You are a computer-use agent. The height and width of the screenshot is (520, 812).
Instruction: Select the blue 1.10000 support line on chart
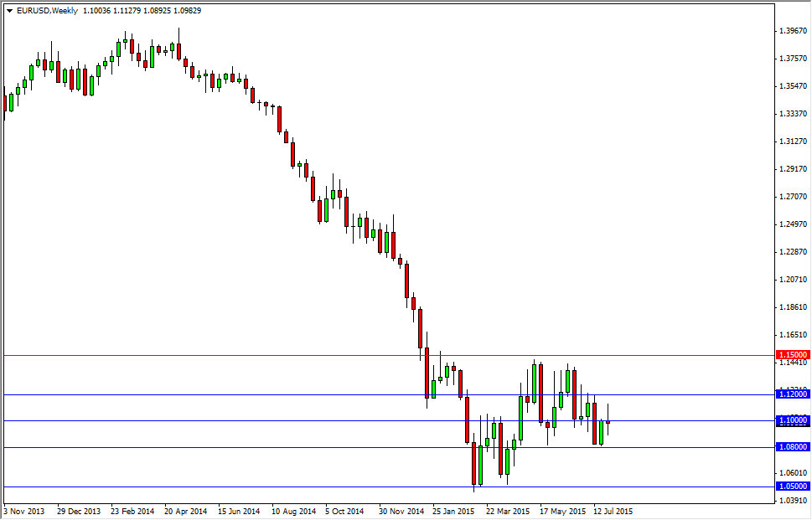(251, 420)
